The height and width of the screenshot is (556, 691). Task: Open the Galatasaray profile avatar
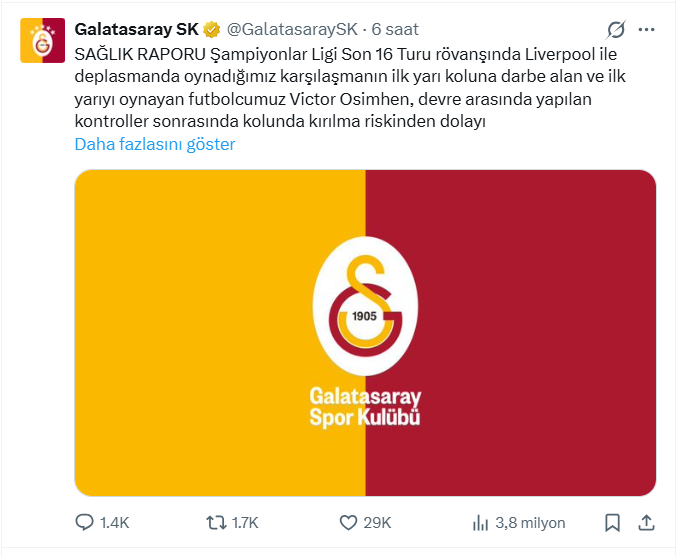pyautogui.click(x=41, y=40)
